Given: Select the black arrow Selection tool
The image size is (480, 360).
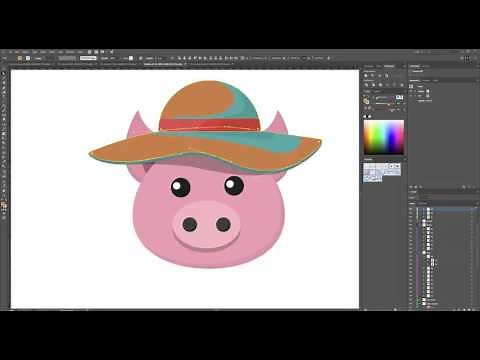Looking at the screenshot, I should click(x=4, y=73).
